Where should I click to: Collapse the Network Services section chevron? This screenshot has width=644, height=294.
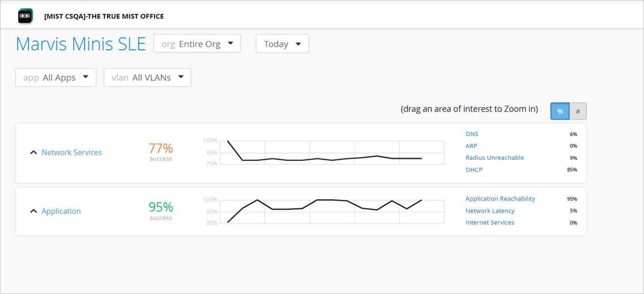click(33, 153)
